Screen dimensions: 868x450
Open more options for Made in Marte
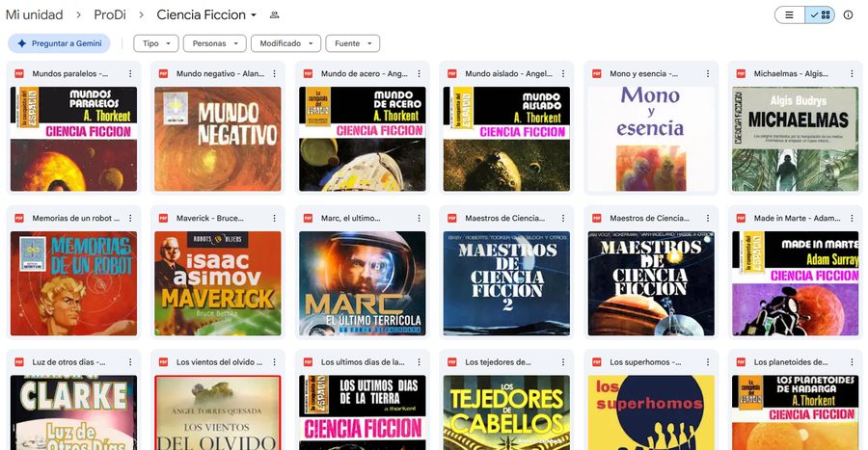click(x=852, y=219)
